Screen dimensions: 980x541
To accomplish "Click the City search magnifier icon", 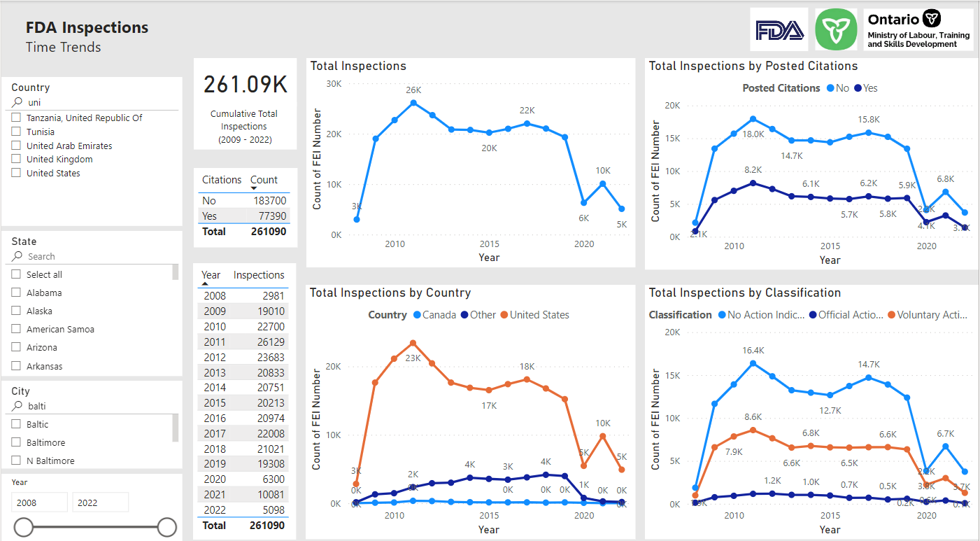I will pyautogui.click(x=17, y=406).
